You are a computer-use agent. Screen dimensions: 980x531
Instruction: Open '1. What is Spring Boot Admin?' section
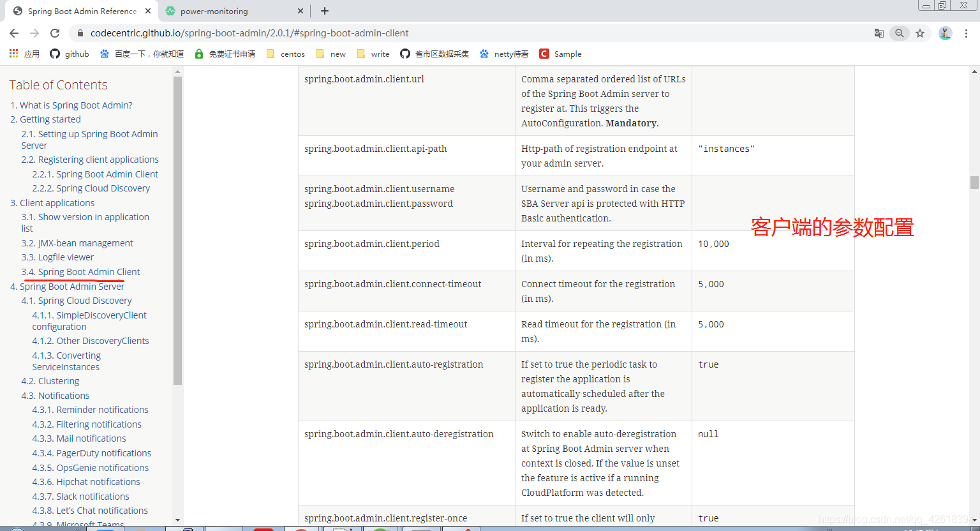(71, 105)
